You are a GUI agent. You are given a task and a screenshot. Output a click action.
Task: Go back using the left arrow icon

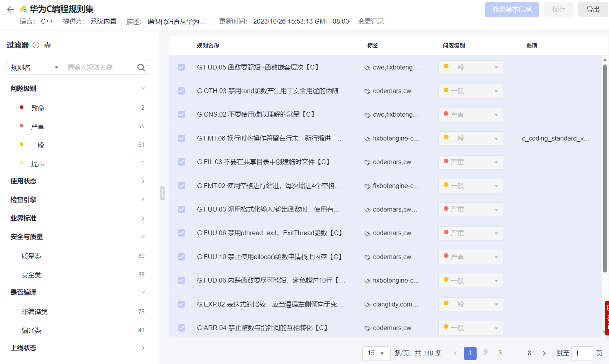[10, 9]
